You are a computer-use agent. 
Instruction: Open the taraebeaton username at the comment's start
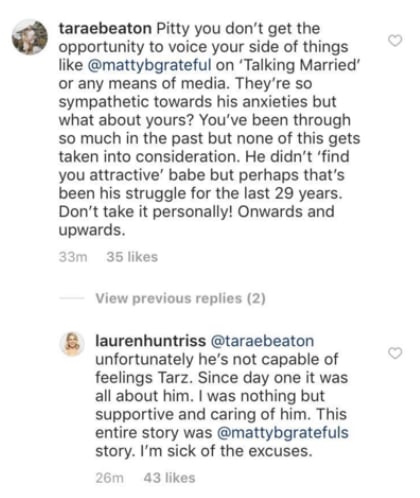(x=105, y=29)
